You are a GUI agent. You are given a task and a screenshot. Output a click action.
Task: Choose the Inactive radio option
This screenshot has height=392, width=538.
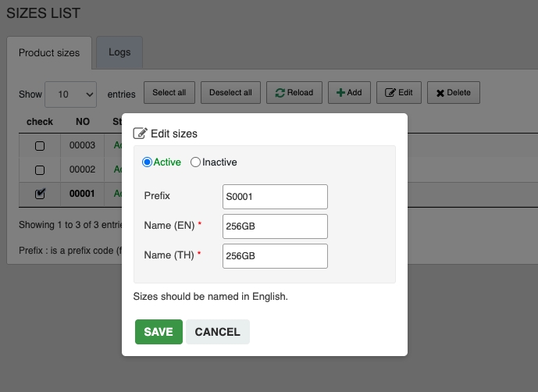point(196,162)
